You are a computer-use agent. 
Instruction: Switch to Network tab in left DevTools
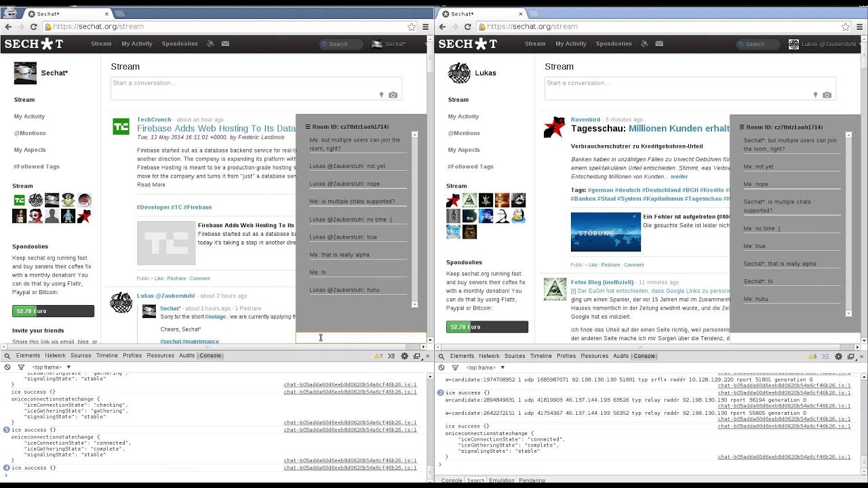tap(56, 356)
